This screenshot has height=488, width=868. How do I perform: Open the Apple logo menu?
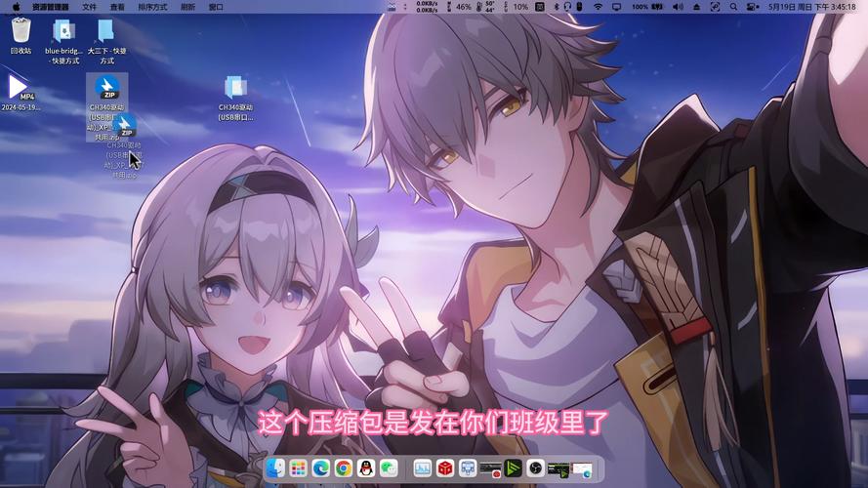(16, 7)
